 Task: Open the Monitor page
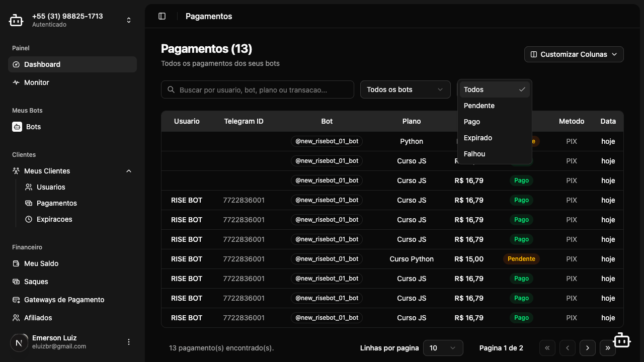pyautogui.click(x=72, y=82)
